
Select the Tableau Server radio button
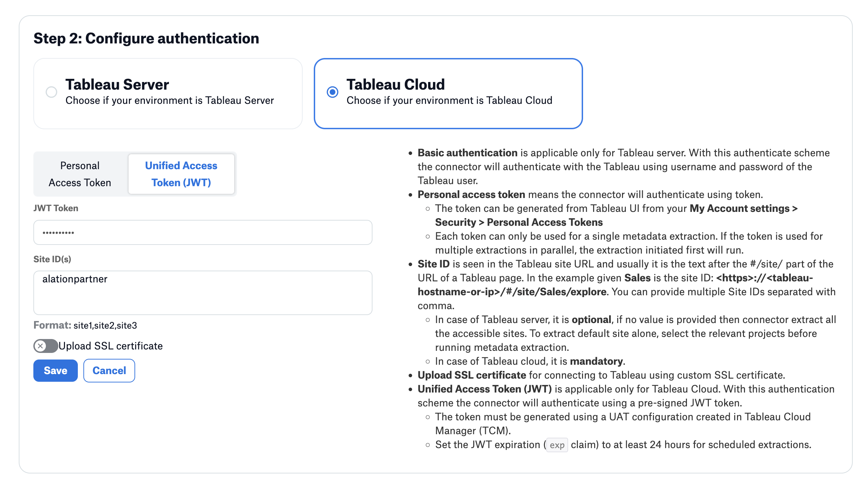pyautogui.click(x=51, y=92)
